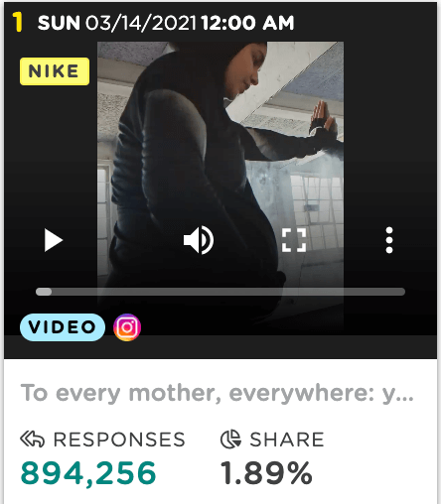The height and width of the screenshot is (504, 441).
Task: Seek to the middle of the video progress bar
Action: [x=220, y=292]
